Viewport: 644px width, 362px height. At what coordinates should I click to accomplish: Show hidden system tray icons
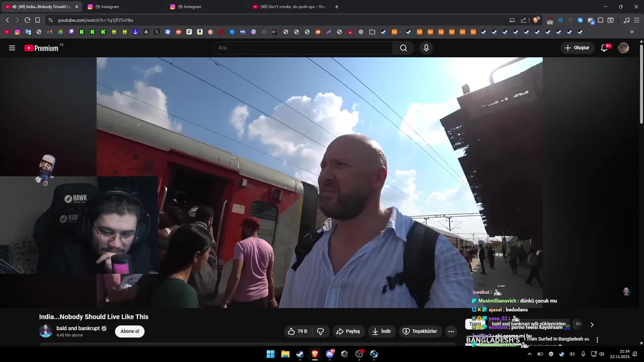pyautogui.click(x=529, y=354)
